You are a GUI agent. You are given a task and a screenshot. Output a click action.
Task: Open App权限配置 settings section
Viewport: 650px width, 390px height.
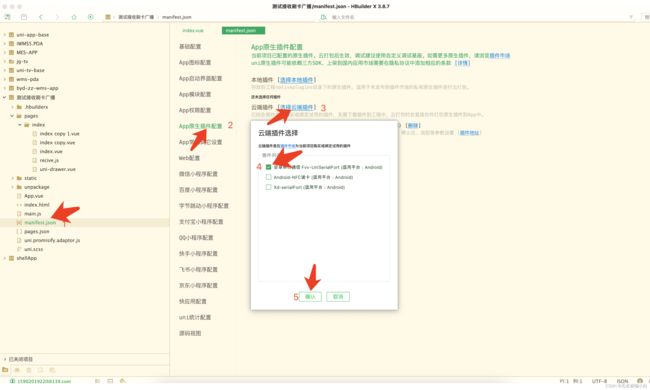(195, 110)
